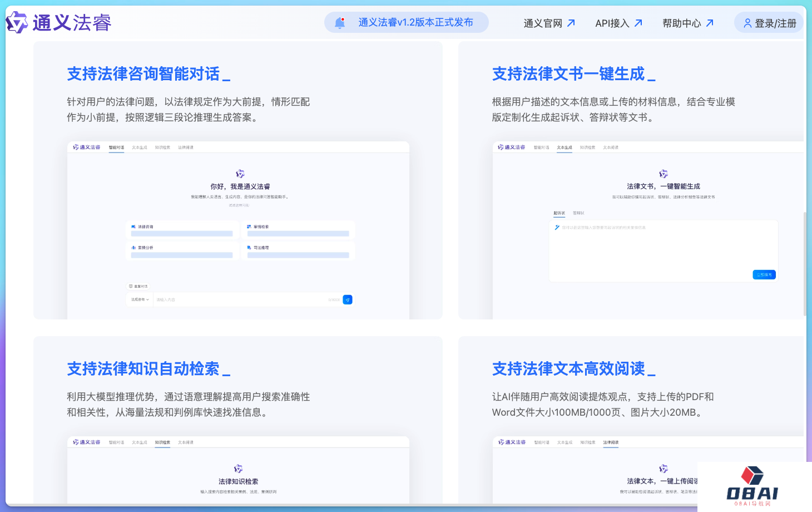
Task: Select the 起诉状 tab in document preview
Action: (x=559, y=213)
